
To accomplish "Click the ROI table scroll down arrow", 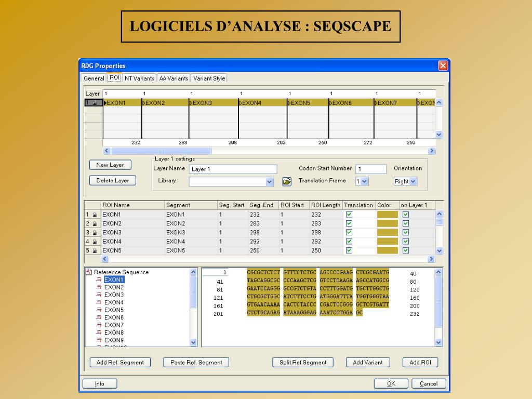I will click(440, 251).
